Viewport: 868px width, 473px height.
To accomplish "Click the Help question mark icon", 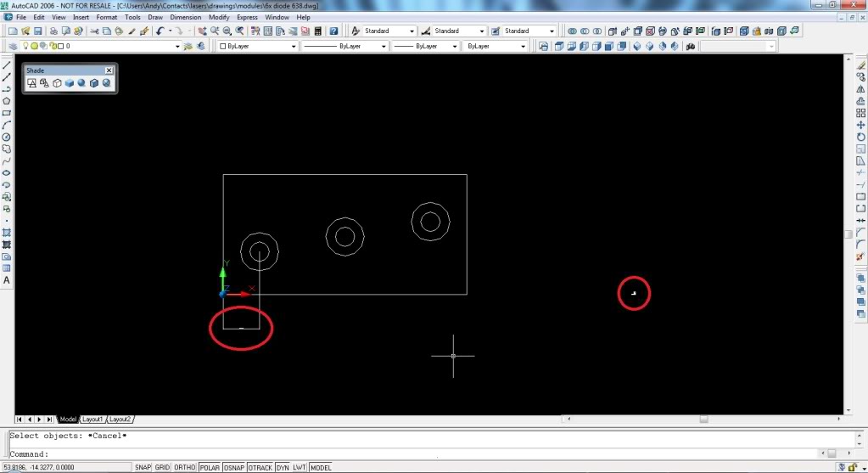I will (x=334, y=31).
